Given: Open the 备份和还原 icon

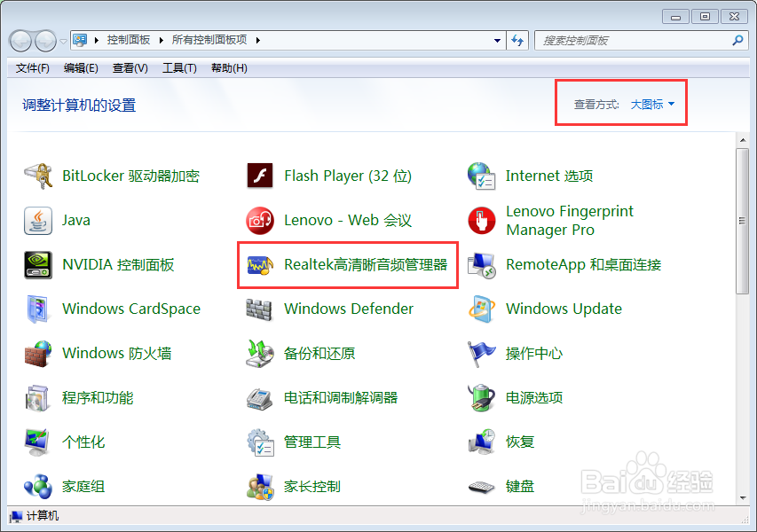Looking at the screenshot, I should (260, 354).
